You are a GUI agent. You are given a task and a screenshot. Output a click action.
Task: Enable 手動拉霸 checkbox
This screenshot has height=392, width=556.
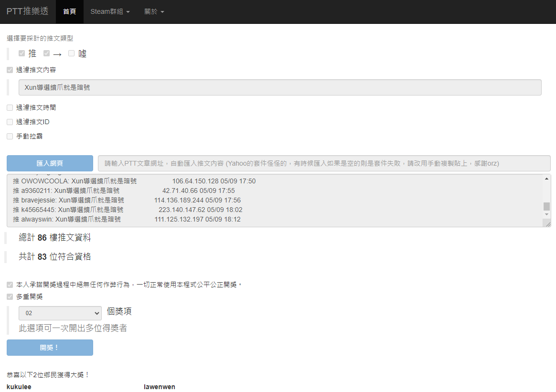[10, 137]
